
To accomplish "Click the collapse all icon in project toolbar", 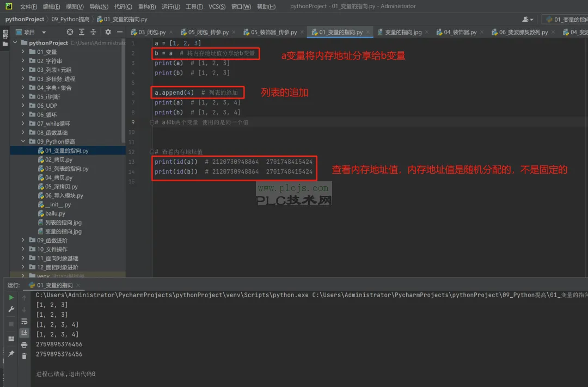I will [93, 32].
